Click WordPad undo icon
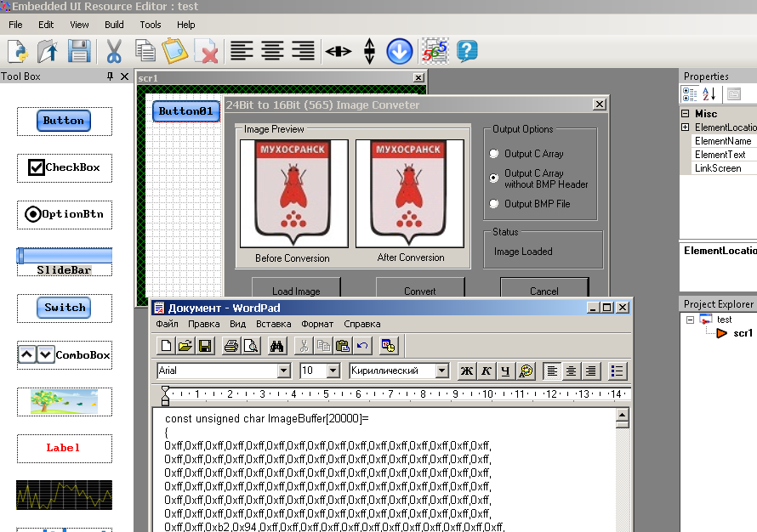 362,346
